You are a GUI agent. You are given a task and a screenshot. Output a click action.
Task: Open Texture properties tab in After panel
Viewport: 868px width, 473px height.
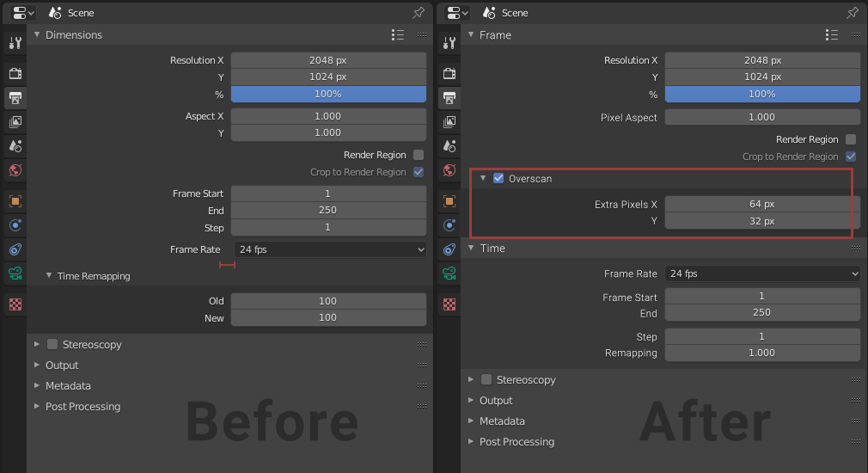point(449,304)
